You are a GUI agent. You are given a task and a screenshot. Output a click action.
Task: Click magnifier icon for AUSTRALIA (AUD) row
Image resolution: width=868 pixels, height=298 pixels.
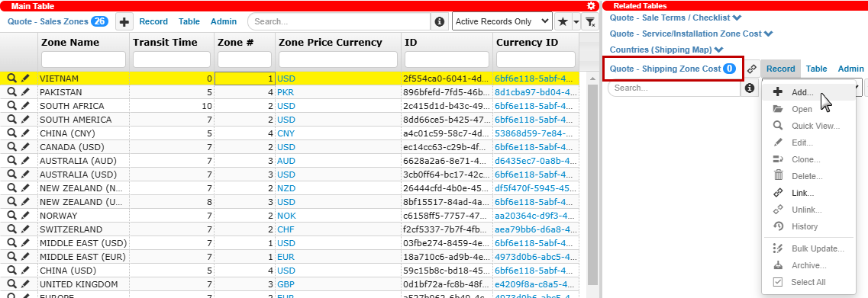[11, 161]
